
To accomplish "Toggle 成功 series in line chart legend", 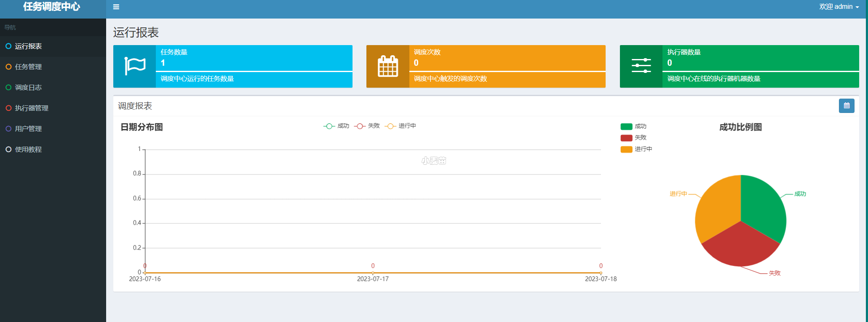I will (x=336, y=126).
